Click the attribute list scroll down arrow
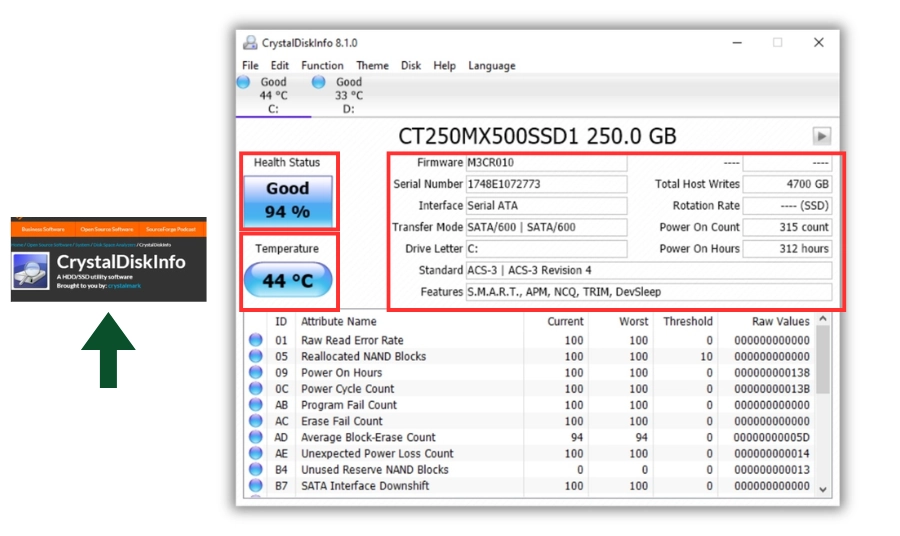 823,490
